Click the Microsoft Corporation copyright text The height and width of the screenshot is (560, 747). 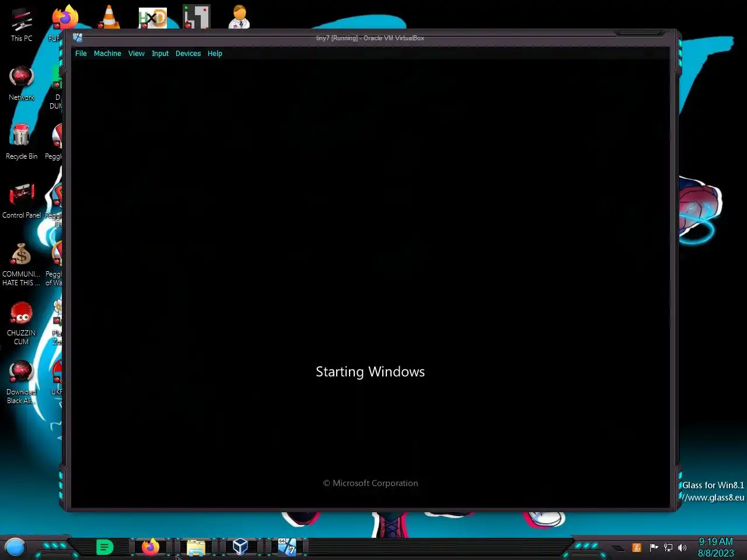371,483
